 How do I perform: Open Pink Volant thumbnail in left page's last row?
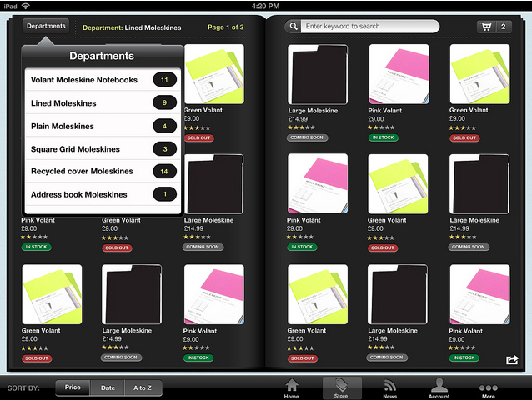[213, 294]
